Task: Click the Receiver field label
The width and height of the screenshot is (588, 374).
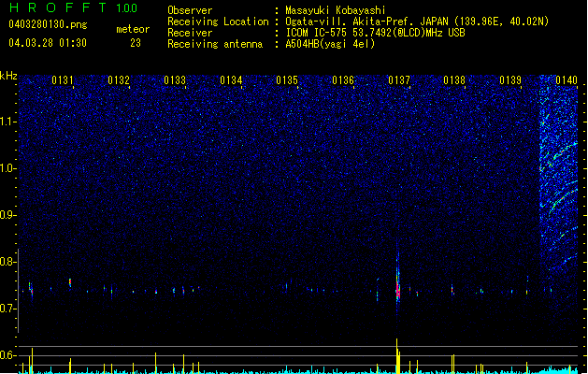Action: [x=190, y=33]
